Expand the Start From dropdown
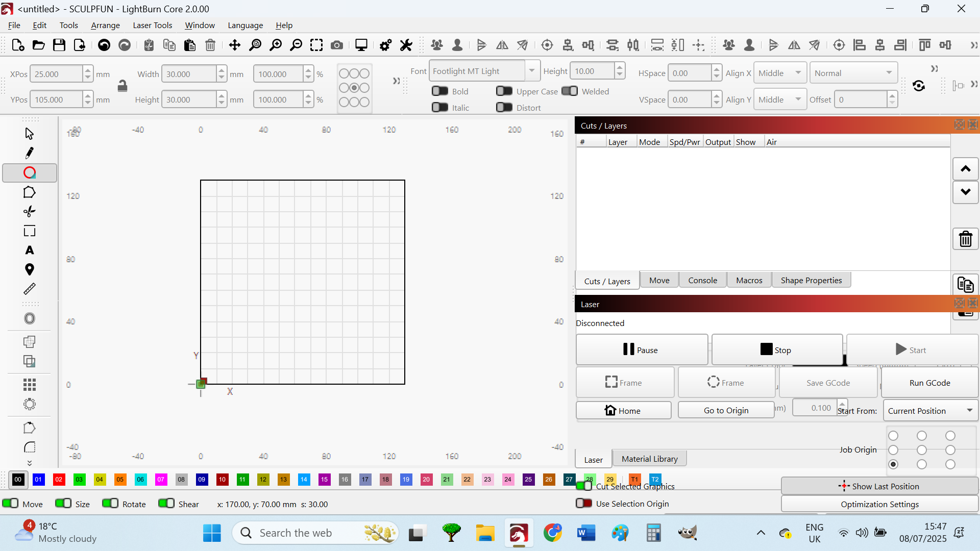Image resolution: width=980 pixels, height=551 pixels. pos(930,411)
